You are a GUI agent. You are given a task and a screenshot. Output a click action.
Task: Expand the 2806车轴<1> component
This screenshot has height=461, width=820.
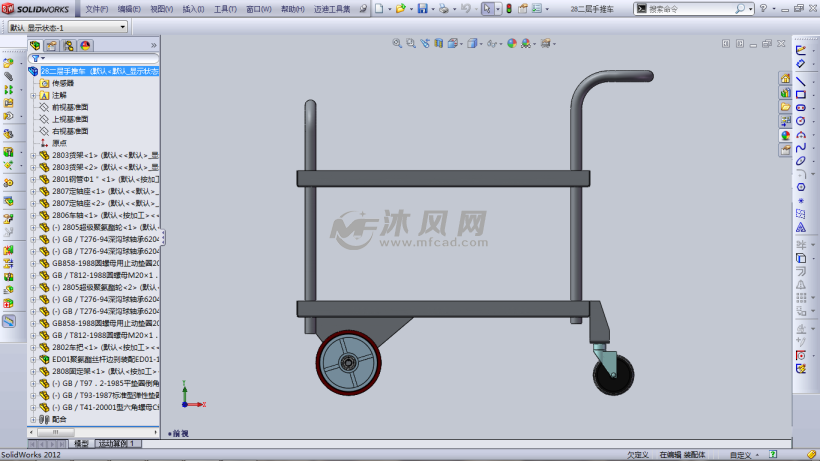(33, 216)
